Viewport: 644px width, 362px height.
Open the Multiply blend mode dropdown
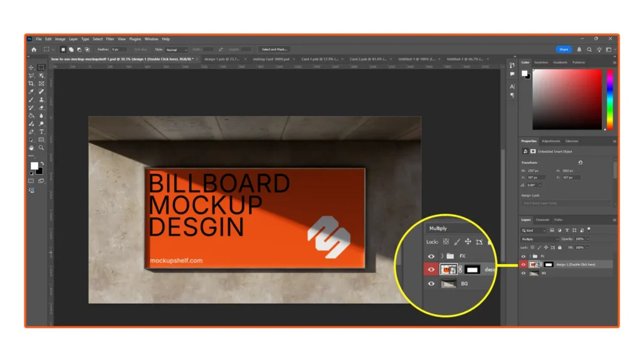(x=539, y=239)
